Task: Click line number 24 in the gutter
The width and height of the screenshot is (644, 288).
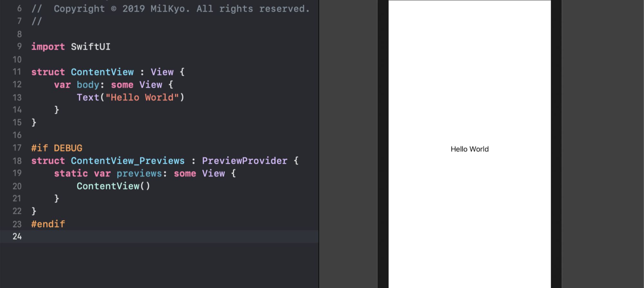Action: pyautogui.click(x=17, y=237)
